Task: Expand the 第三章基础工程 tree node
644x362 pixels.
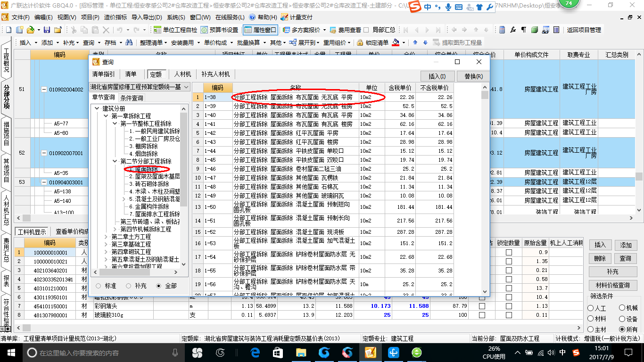Action: tap(106, 244)
